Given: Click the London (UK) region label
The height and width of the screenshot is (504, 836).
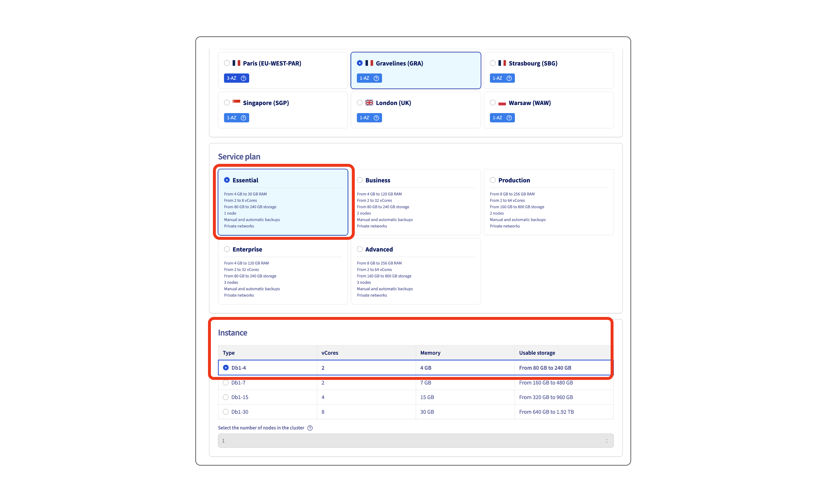Looking at the screenshot, I should [x=393, y=103].
